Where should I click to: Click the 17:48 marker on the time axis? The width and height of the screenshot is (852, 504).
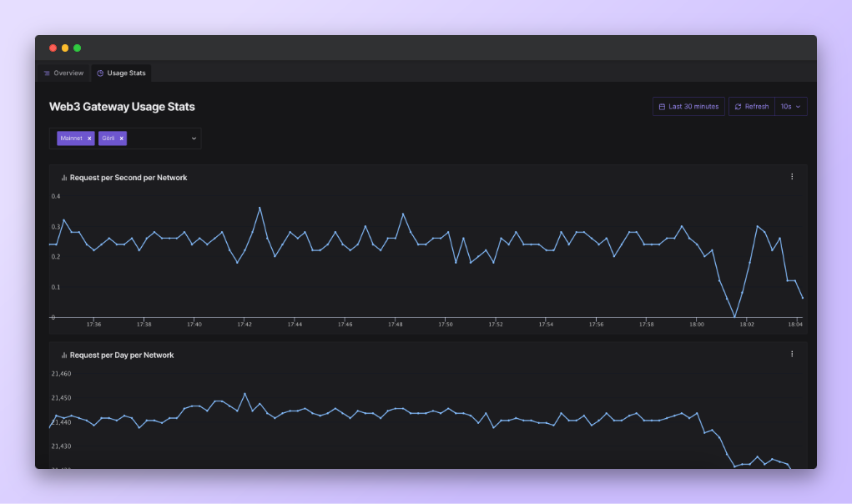pyautogui.click(x=396, y=324)
